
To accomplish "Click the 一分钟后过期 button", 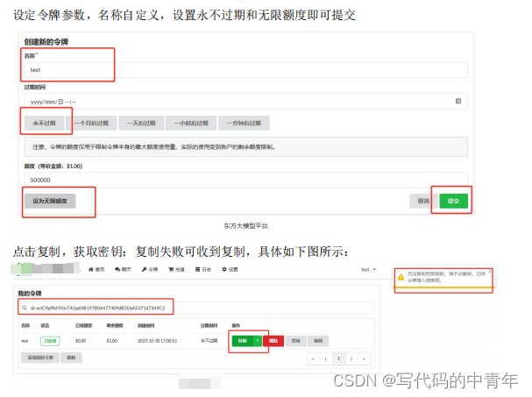I will pyautogui.click(x=244, y=124).
